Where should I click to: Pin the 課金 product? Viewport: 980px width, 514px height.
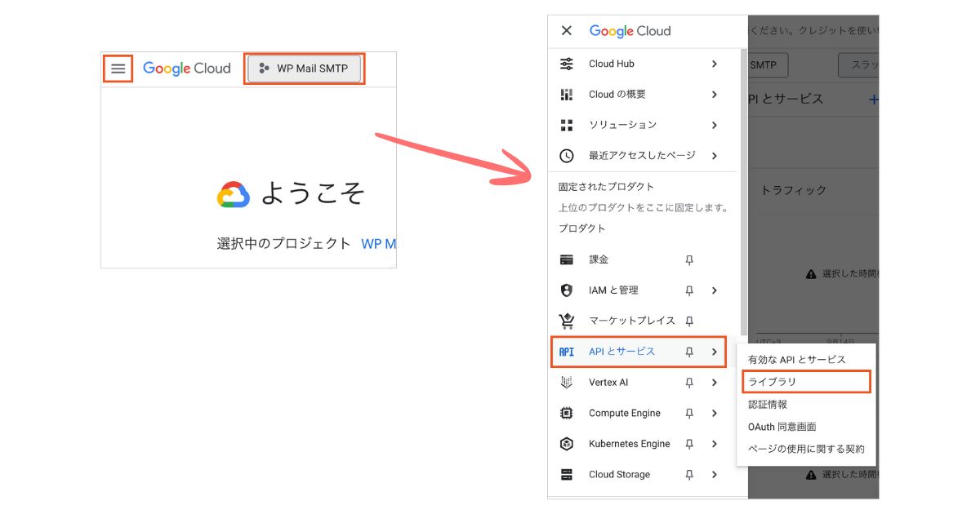pyautogui.click(x=689, y=259)
